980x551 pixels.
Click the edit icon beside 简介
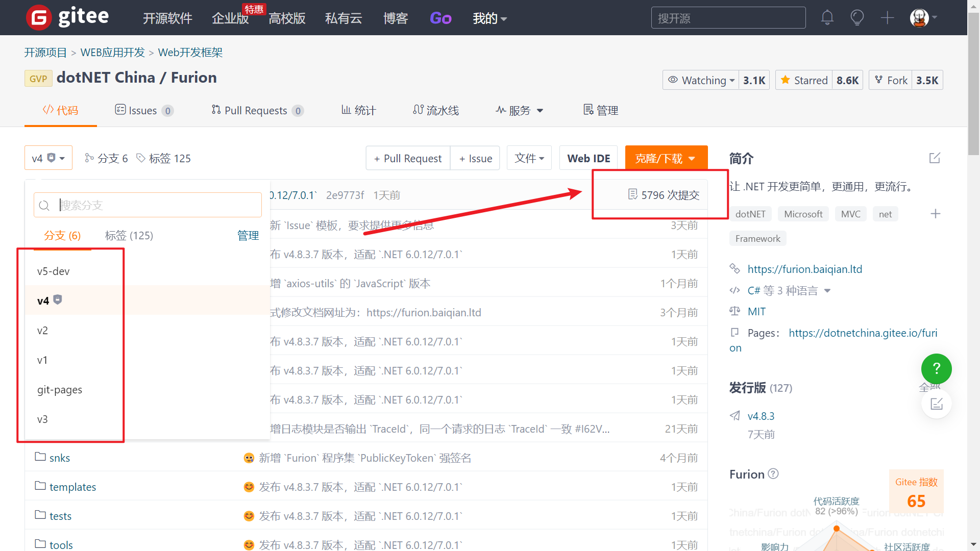(x=935, y=158)
